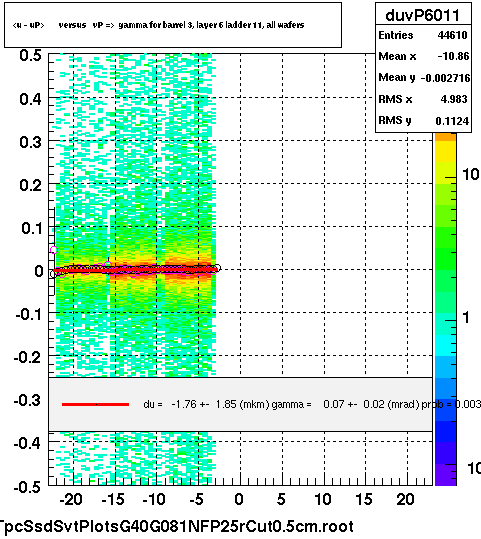Click the dark blue band of color palette
Image resolution: width=481 pixels, height=539 pixels.
pyautogui.click(x=446, y=431)
